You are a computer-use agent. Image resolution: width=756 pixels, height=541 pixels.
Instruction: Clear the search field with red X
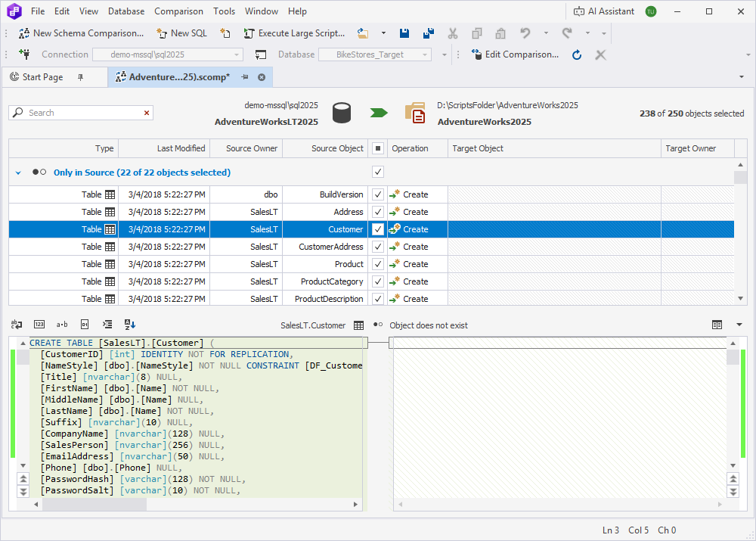click(147, 113)
